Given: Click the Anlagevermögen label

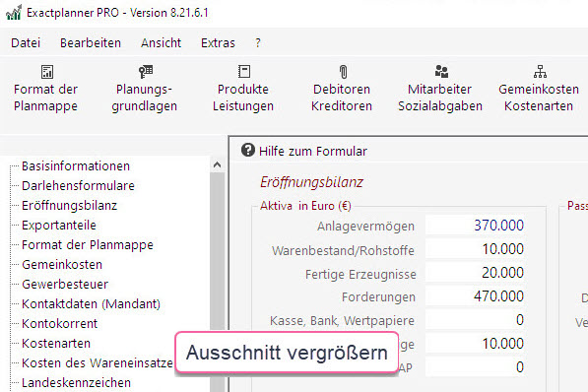Looking at the screenshot, I should coord(365,227).
